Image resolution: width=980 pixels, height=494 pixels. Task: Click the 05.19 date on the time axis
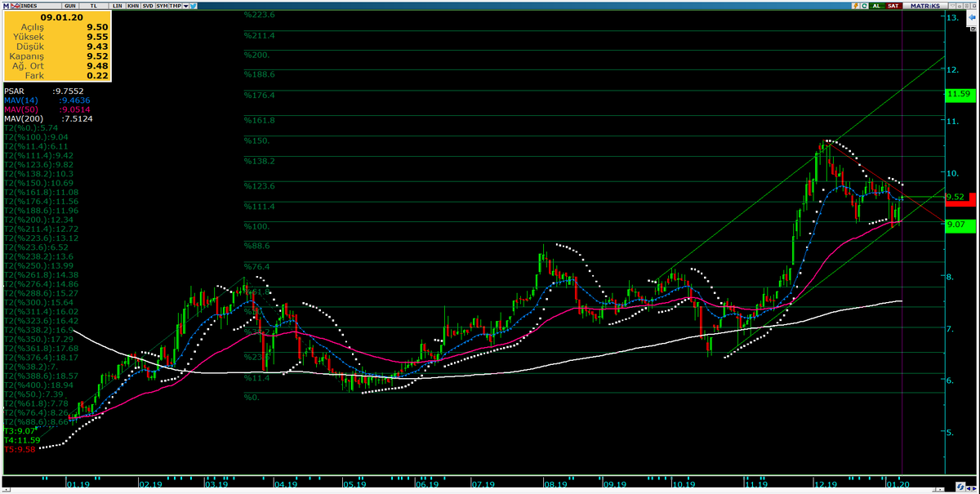354,484
